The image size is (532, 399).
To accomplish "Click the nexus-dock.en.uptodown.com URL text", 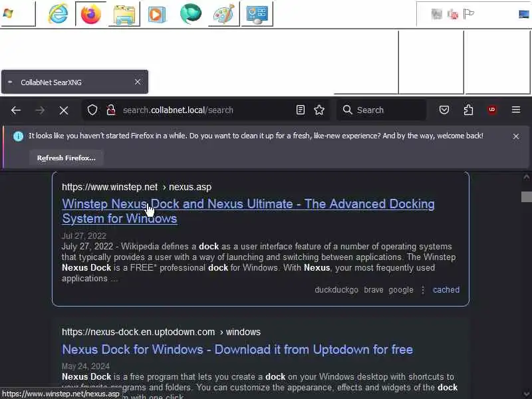I will (x=161, y=332).
